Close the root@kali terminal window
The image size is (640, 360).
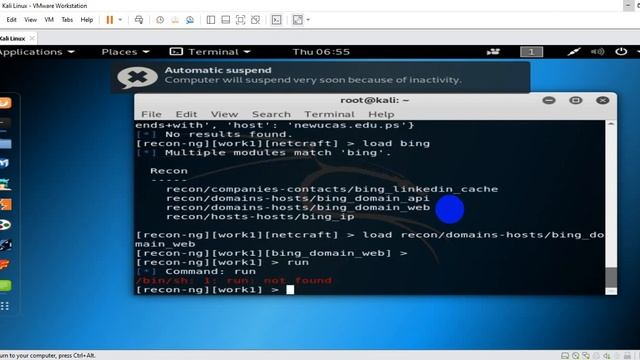coord(602,100)
